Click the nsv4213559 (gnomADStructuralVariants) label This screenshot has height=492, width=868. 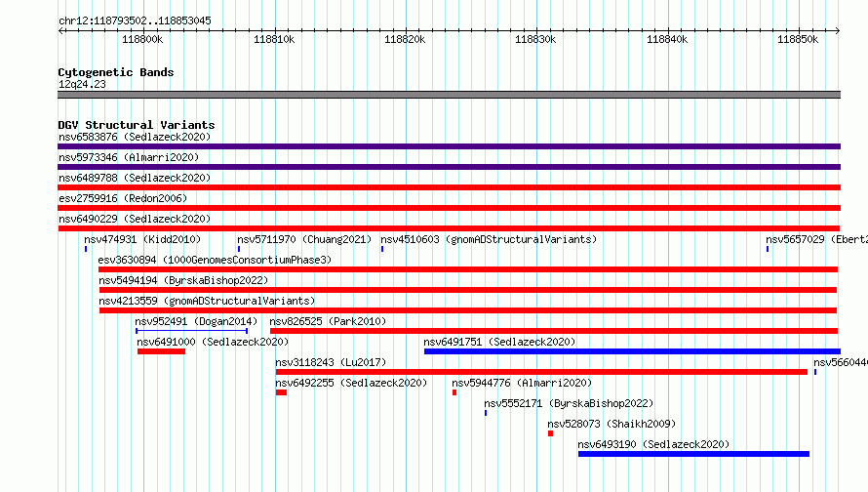pos(207,301)
